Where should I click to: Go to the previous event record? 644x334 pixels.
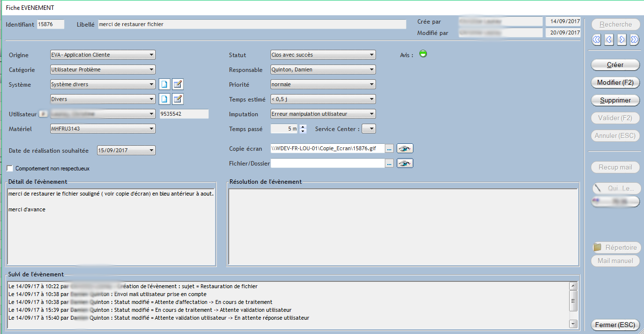click(x=609, y=40)
